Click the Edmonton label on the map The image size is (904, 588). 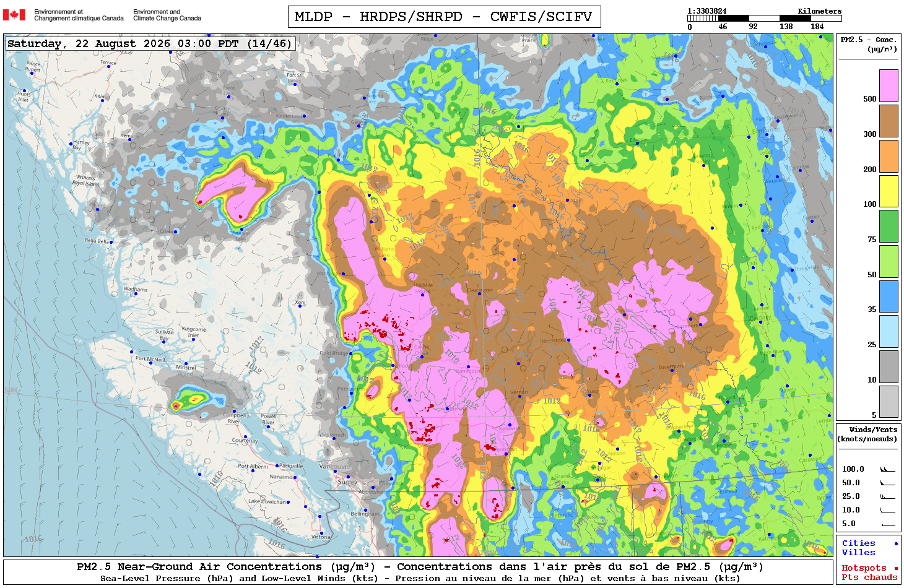pos(768,130)
